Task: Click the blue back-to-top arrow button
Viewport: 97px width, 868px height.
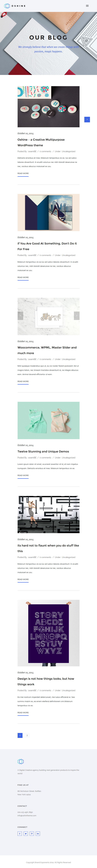Action: point(87,120)
